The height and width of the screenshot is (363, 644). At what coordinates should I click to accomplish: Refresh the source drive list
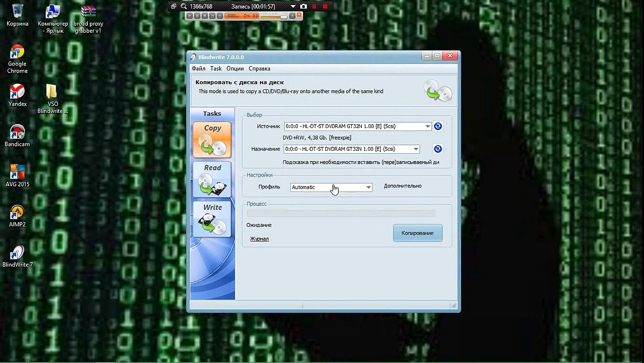pos(438,126)
